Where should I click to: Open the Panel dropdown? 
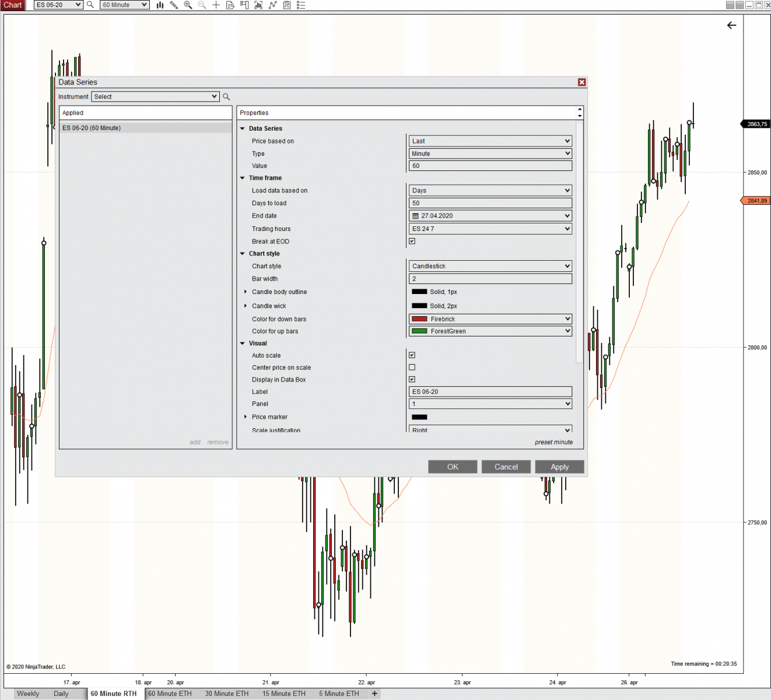click(x=490, y=404)
